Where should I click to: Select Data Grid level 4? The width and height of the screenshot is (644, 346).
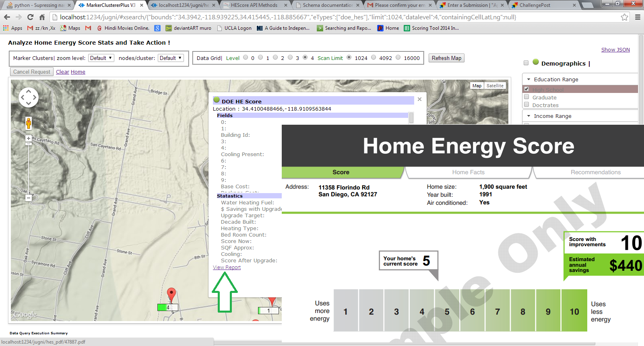coord(305,58)
